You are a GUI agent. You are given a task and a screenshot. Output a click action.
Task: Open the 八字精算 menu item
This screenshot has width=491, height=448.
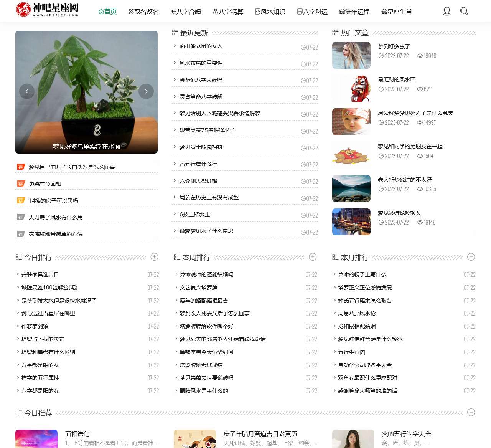tap(228, 12)
